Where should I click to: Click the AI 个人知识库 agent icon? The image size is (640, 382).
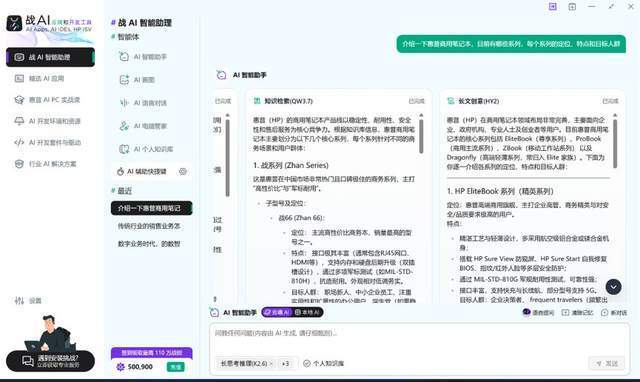[x=124, y=149]
